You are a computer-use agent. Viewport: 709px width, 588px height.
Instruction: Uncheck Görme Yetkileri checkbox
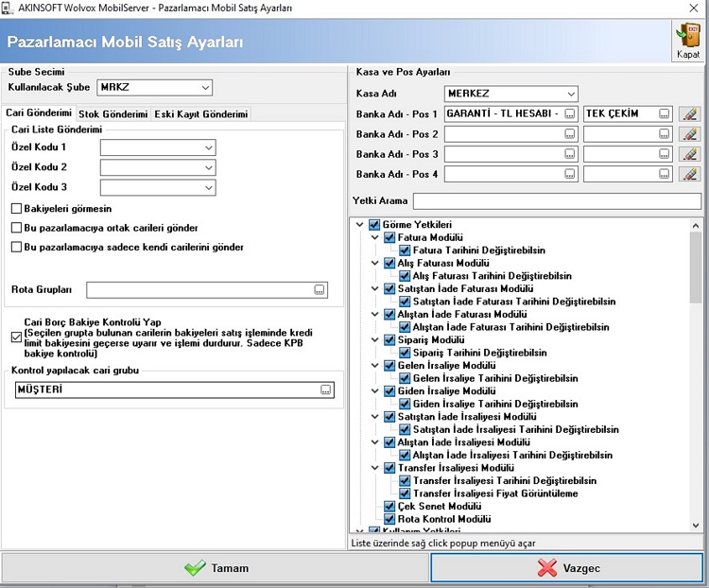point(374,224)
